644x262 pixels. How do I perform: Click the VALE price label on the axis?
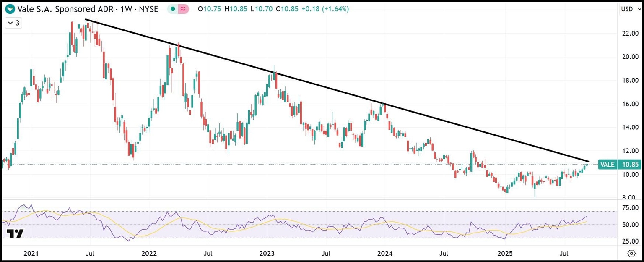click(607, 165)
